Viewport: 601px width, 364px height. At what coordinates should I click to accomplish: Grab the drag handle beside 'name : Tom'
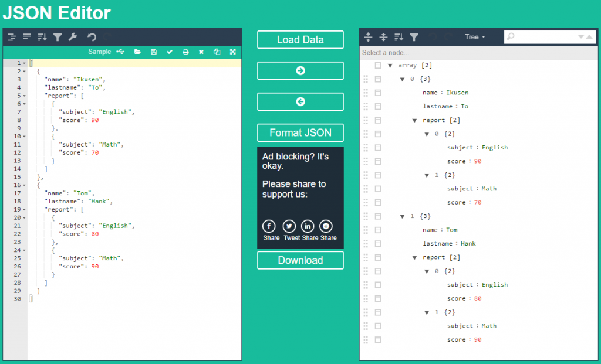coord(366,230)
